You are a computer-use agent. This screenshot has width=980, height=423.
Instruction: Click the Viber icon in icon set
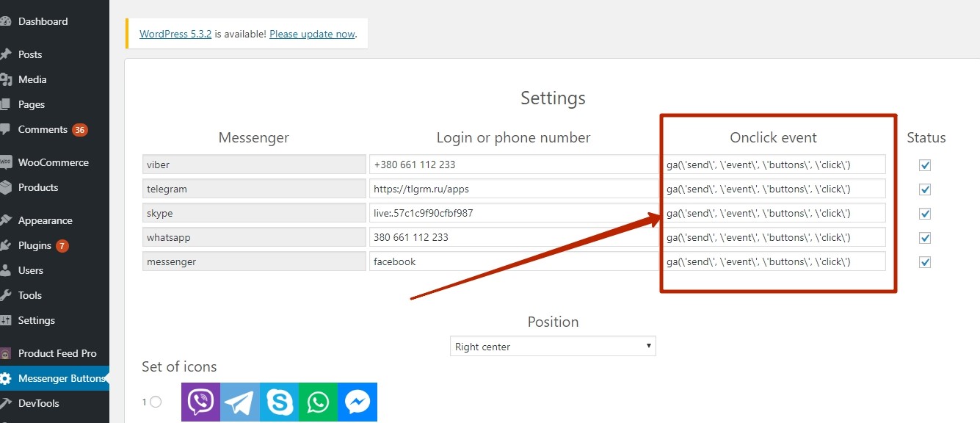(200, 402)
